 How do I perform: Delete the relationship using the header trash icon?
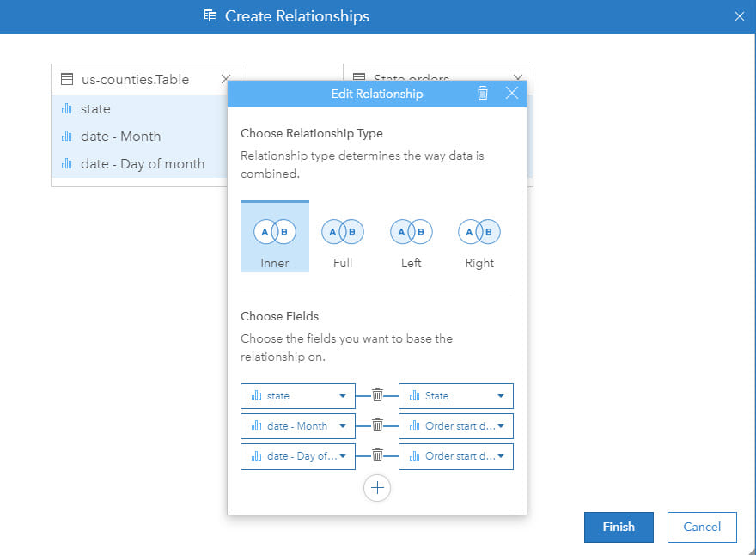[x=483, y=94]
